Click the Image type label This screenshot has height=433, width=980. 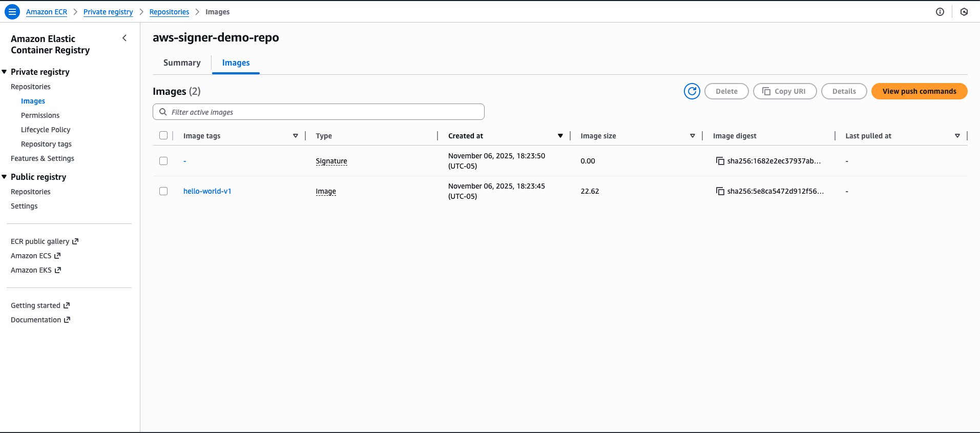(x=326, y=191)
